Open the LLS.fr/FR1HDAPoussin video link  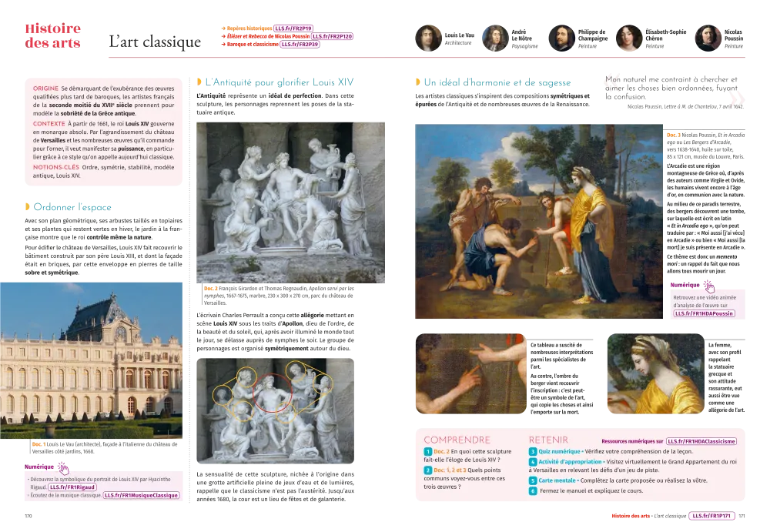click(704, 313)
